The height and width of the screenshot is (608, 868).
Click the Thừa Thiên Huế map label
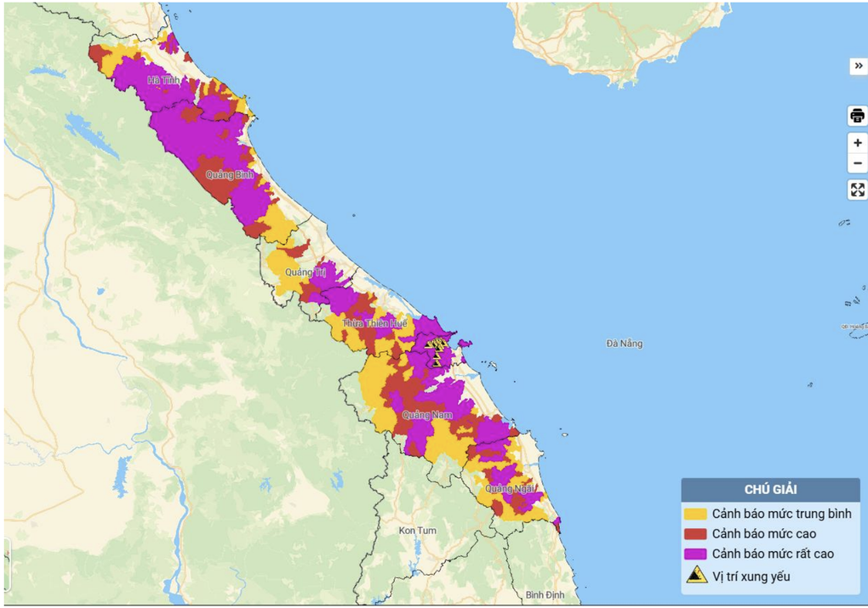(x=375, y=323)
